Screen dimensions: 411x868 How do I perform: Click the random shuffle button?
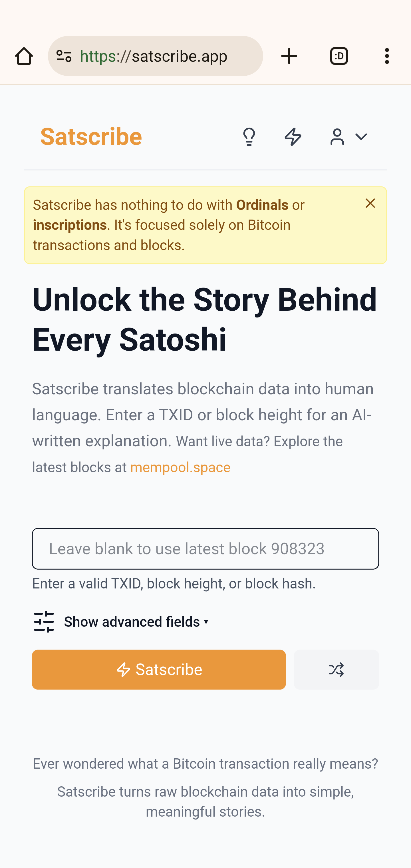coord(336,670)
